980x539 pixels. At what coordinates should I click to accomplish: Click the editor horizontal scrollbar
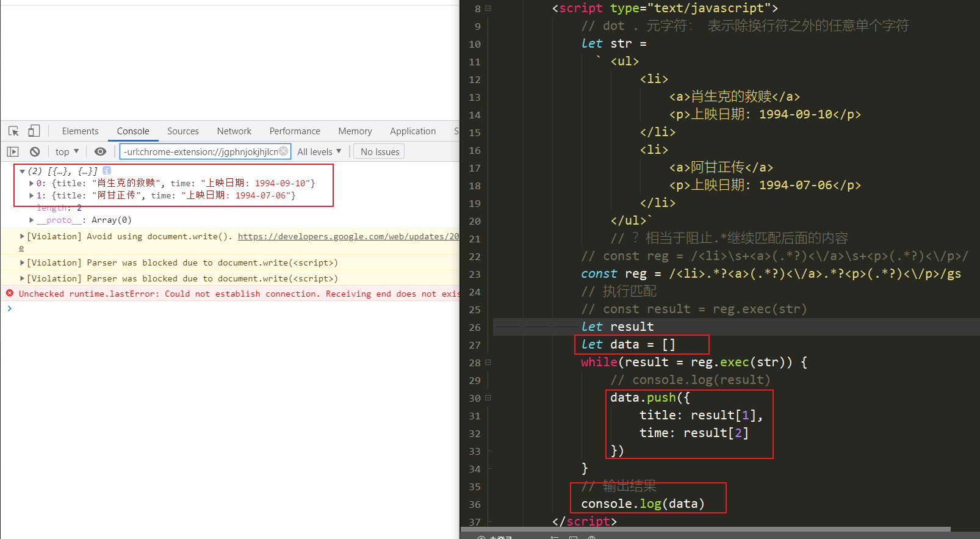click(x=705, y=529)
